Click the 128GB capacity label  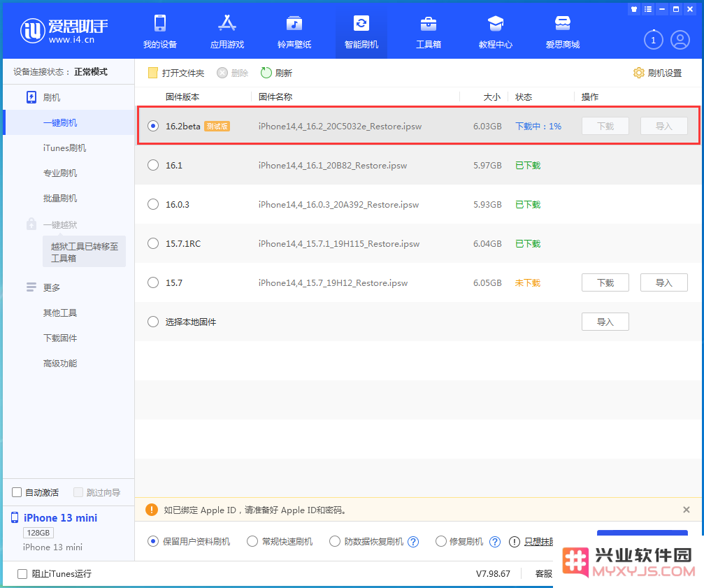[38, 532]
